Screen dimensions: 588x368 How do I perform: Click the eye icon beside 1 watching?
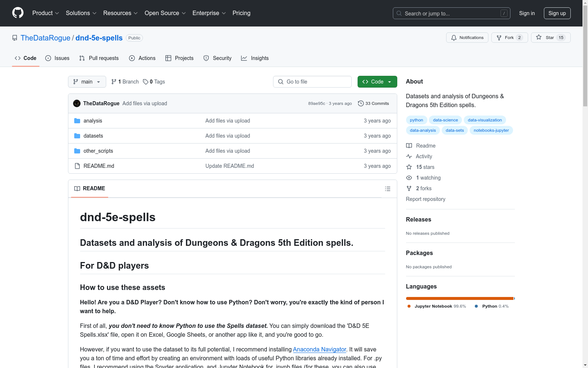409,178
